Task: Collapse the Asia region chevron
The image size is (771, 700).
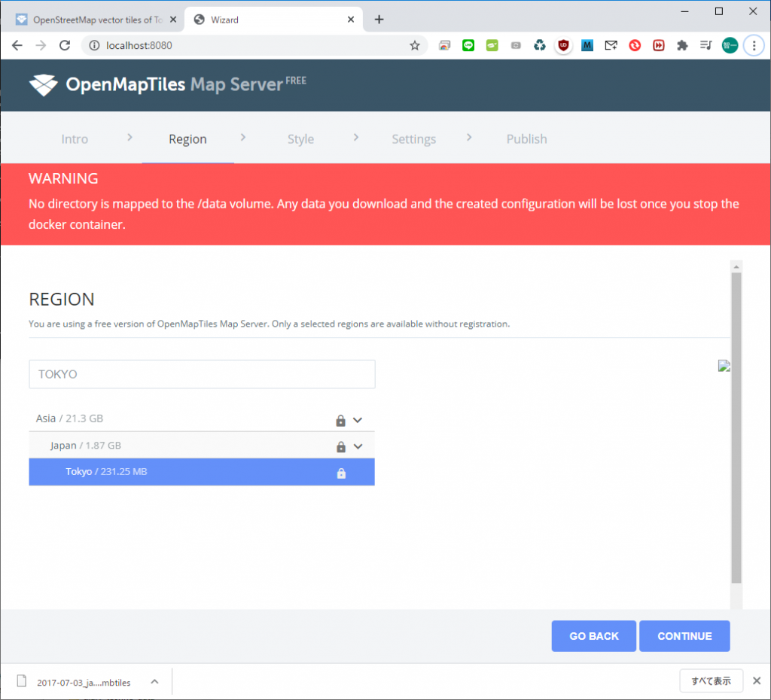Action: click(358, 420)
